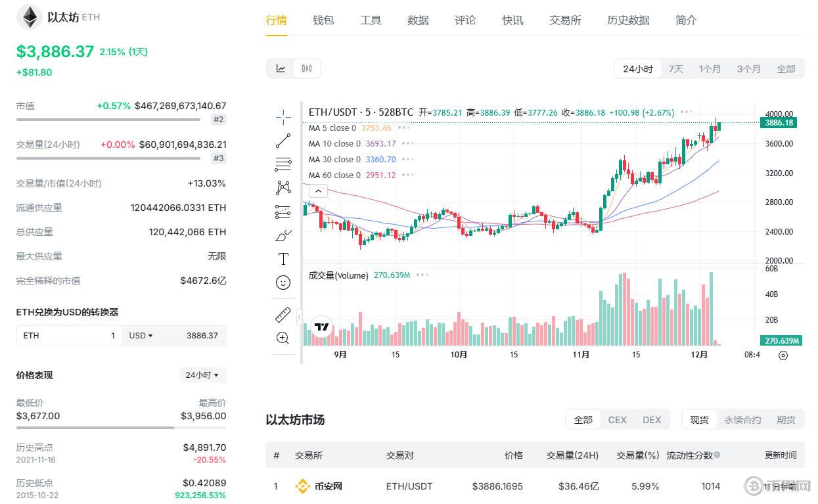Open the 币安网 exchange link

click(x=327, y=487)
